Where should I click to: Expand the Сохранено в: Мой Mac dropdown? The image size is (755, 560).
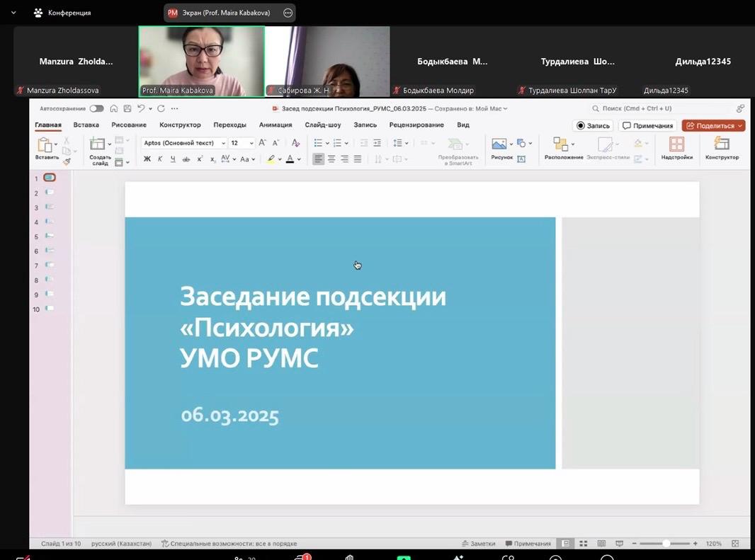(505, 109)
